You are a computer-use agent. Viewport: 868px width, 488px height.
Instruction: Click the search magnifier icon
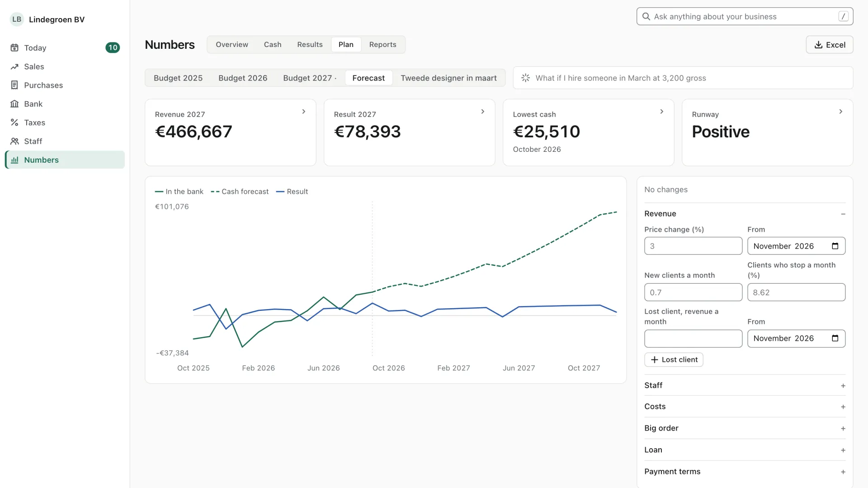pyautogui.click(x=646, y=17)
